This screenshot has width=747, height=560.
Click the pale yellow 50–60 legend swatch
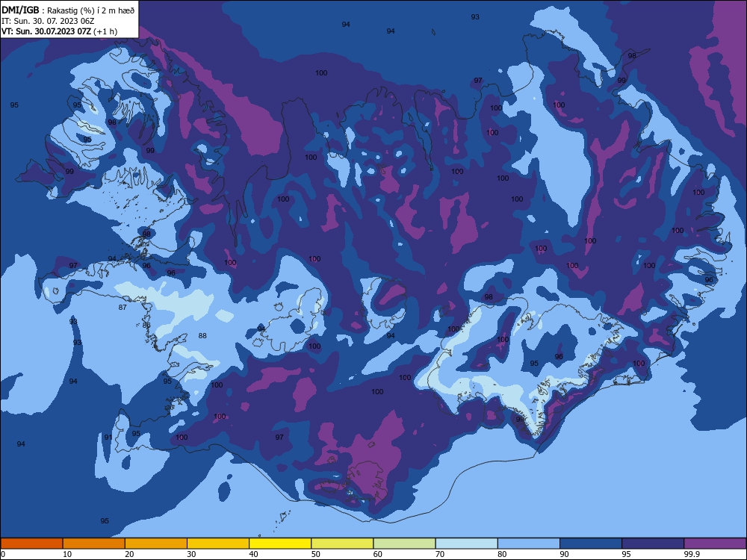(342, 544)
